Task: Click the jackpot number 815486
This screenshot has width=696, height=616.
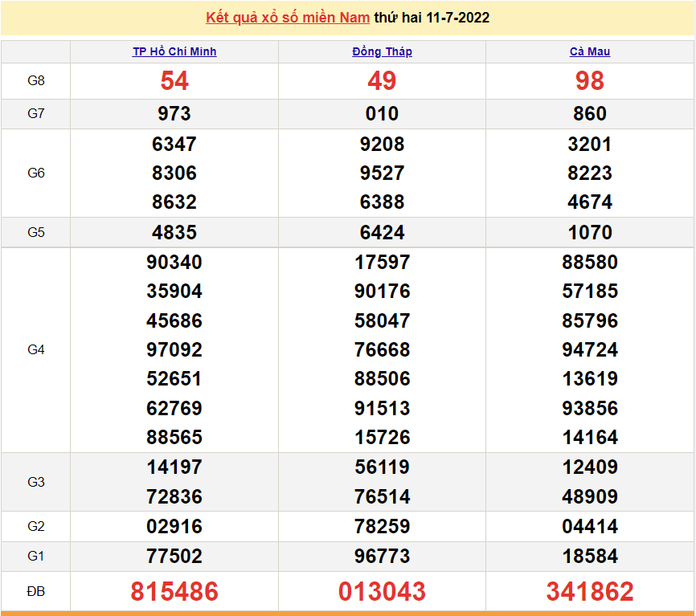Action: (174, 592)
